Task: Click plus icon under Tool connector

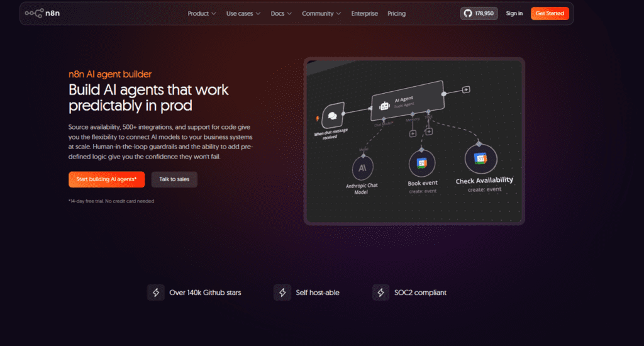Action: pos(429,131)
